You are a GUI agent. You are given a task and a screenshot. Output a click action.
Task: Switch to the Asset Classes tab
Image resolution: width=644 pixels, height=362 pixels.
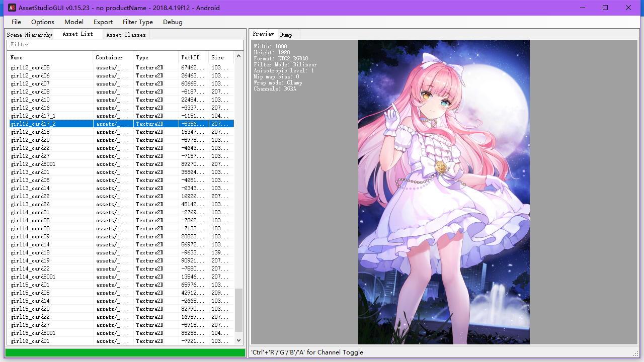click(x=126, y=35)
